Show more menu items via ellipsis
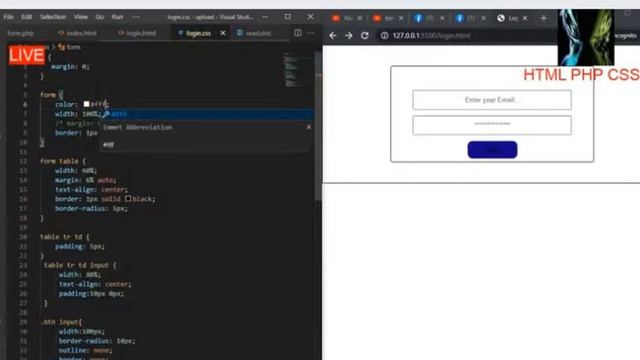This screenshot has height=360, width=640. pos(136,17)
